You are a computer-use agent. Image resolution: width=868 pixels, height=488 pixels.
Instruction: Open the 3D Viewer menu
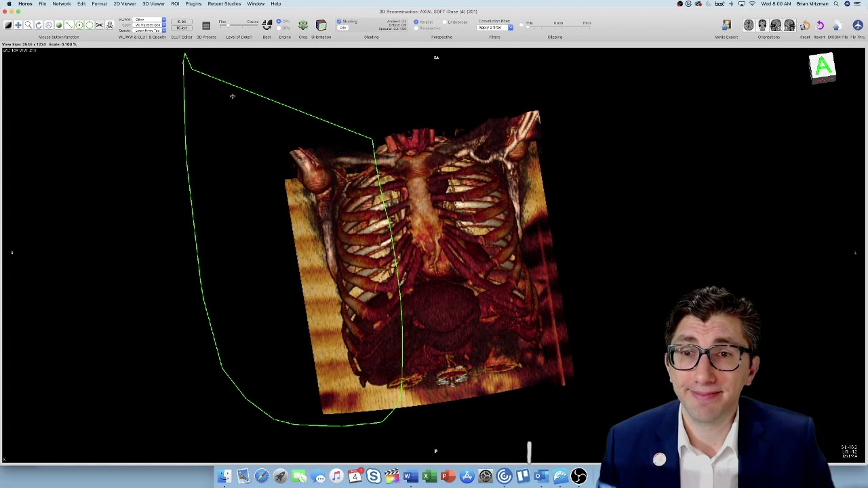[x=153, y=4]
